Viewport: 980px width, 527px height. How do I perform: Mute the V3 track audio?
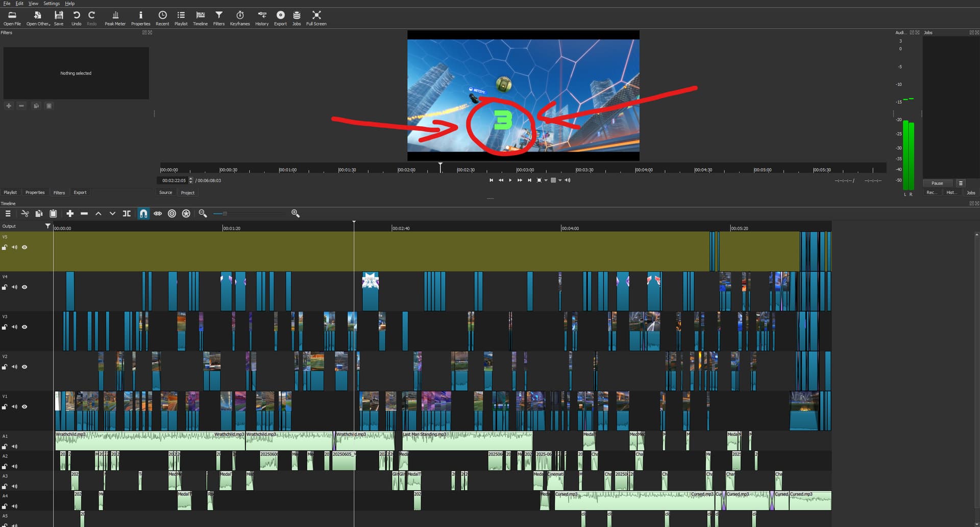(x=14, y=327)
